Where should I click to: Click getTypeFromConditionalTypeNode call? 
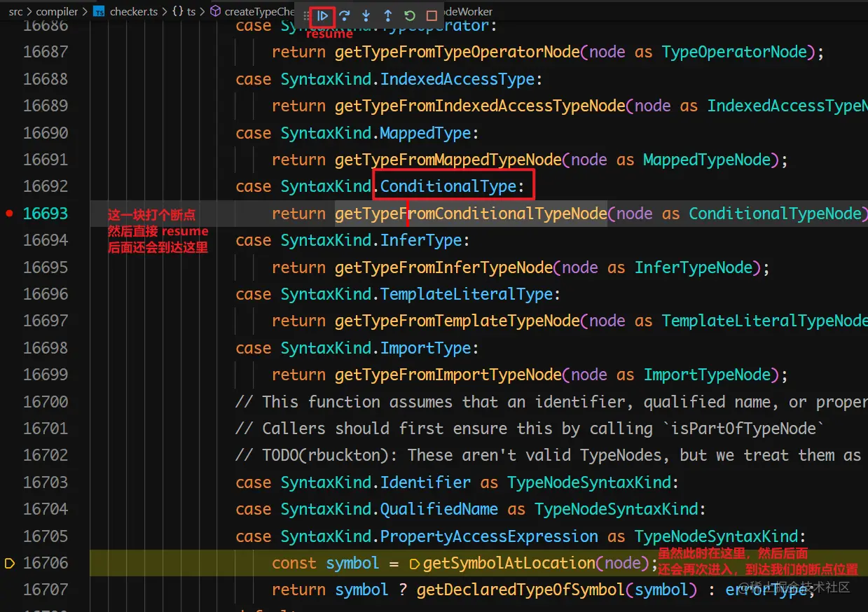point(471,214)
